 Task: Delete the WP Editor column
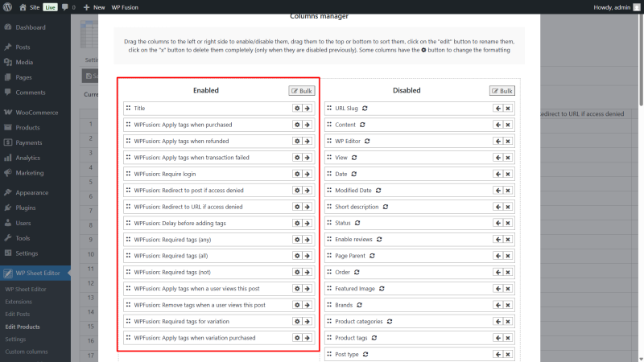508,142
